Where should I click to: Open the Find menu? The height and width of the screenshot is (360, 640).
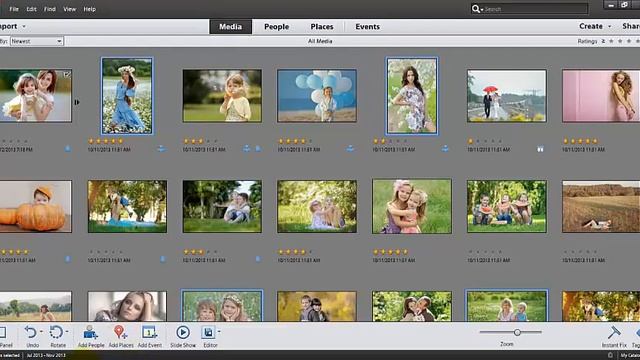[x=50, y=9]
